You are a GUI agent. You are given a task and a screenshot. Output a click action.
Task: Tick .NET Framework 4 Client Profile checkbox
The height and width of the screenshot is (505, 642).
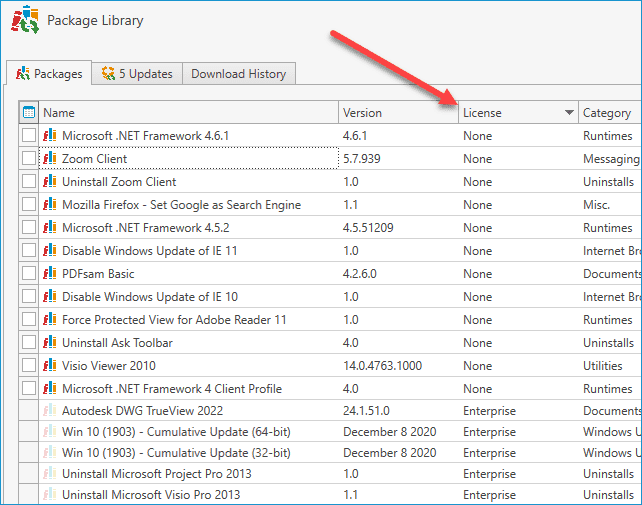pos(29,387)
